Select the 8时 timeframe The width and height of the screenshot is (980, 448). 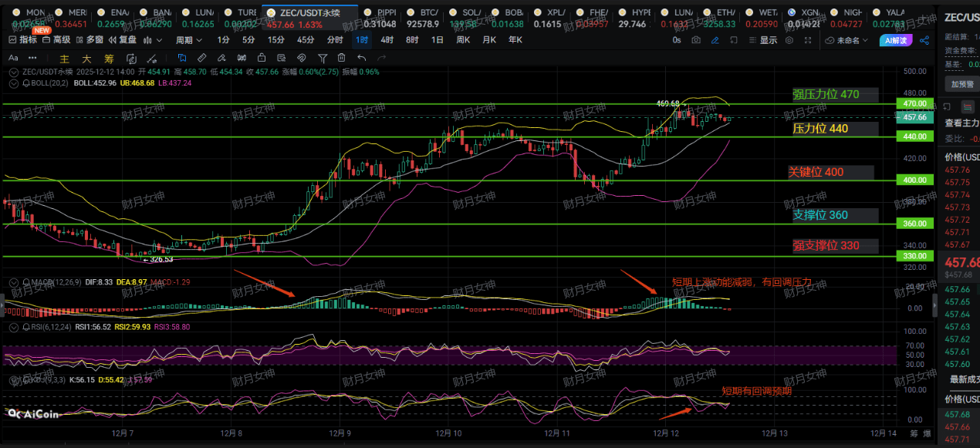point(412,40)
